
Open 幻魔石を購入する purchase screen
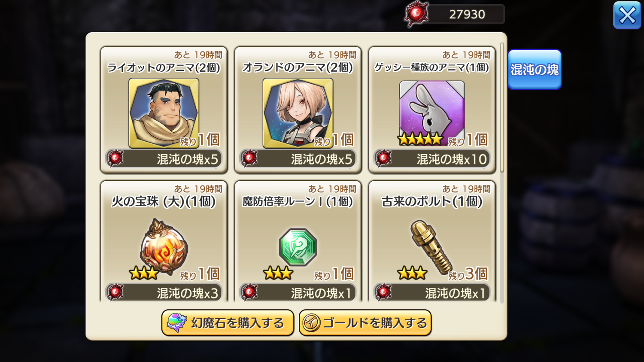click(228, 323)
